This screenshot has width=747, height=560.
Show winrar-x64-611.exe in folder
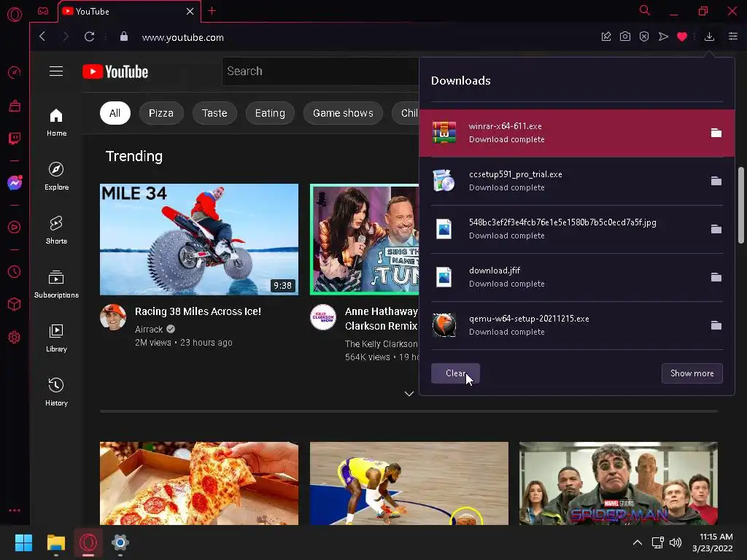point(716,133)
